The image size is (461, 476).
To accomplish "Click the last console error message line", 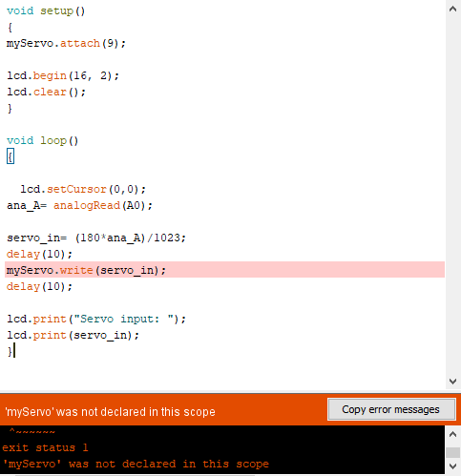I will click(136, 464).
